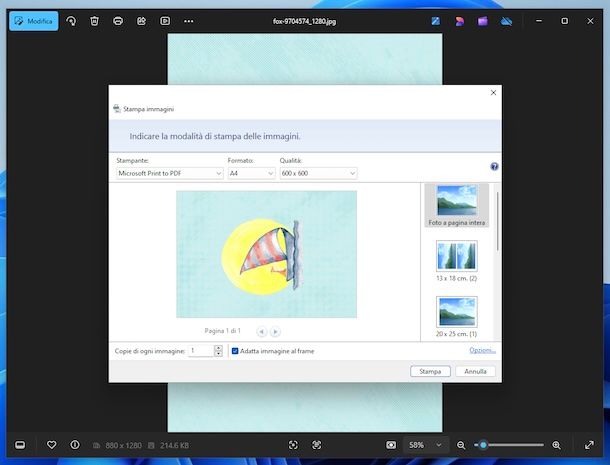The height and width of the screenshot is (465, 610).
Task: Expand the Stampante printer dropdown
Action: pyautogui.click(x=169, y=173)
